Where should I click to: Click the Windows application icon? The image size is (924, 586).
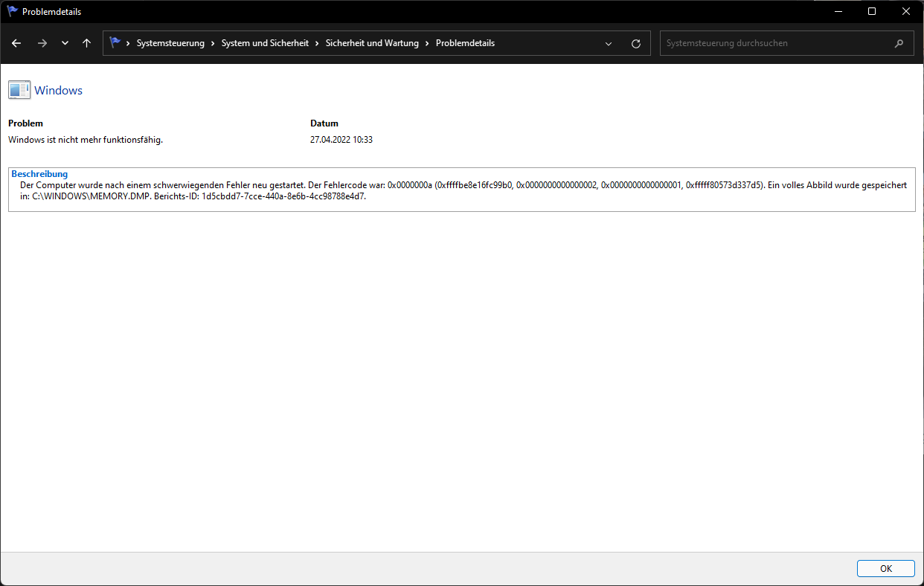tap(19, 90)
